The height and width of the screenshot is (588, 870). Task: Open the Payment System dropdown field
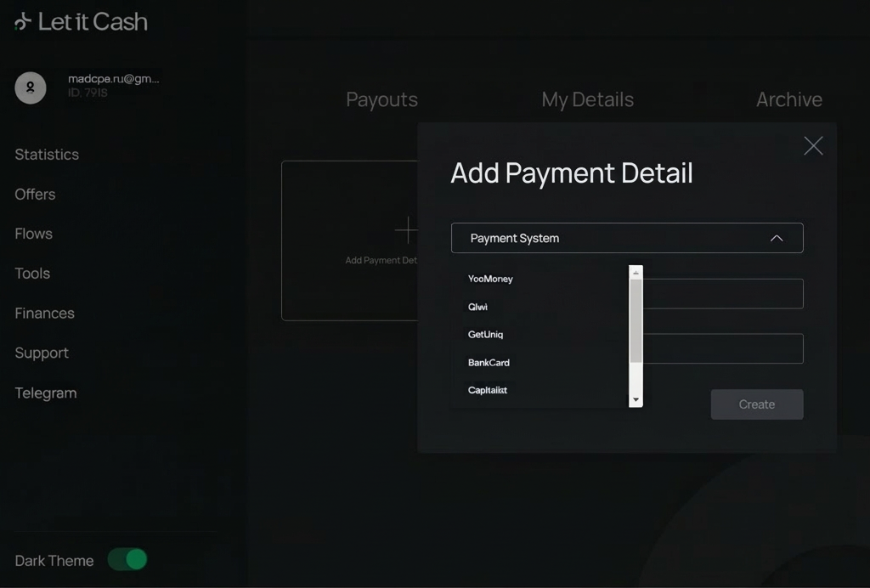pos(627,238)
